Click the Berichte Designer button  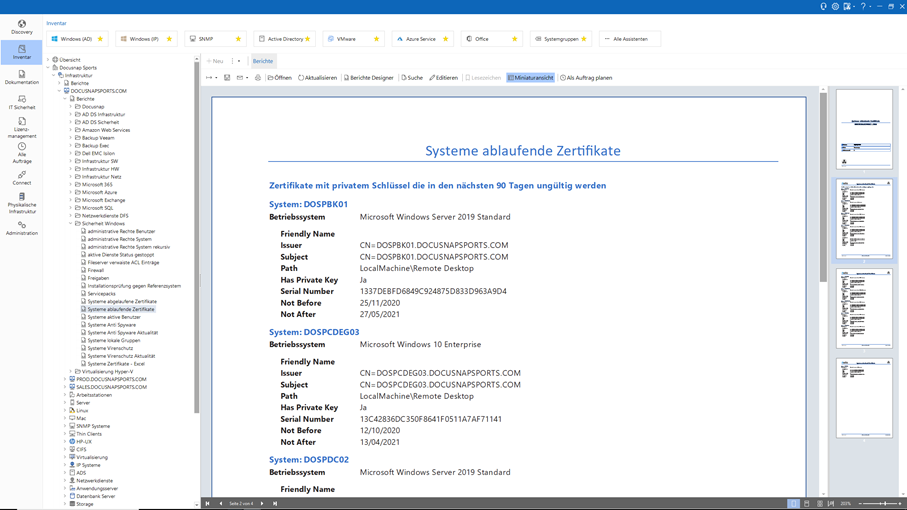point(370,78)
